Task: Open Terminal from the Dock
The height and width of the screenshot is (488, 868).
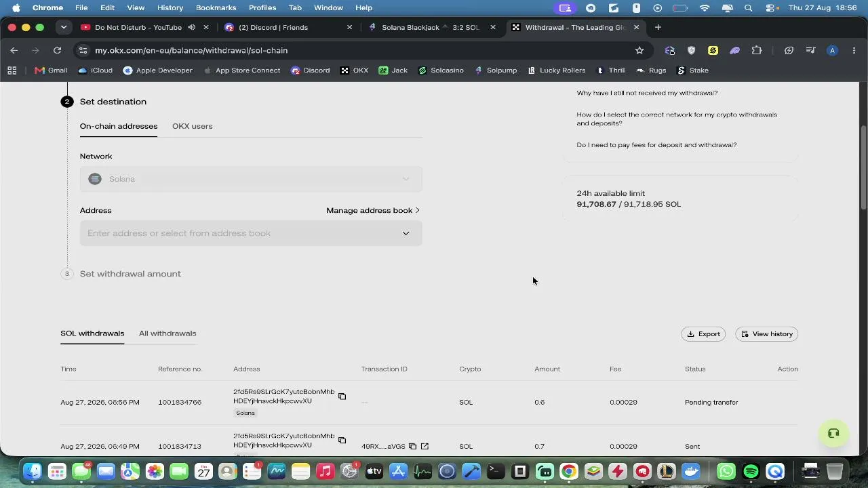Action: [x=496, y=471]
